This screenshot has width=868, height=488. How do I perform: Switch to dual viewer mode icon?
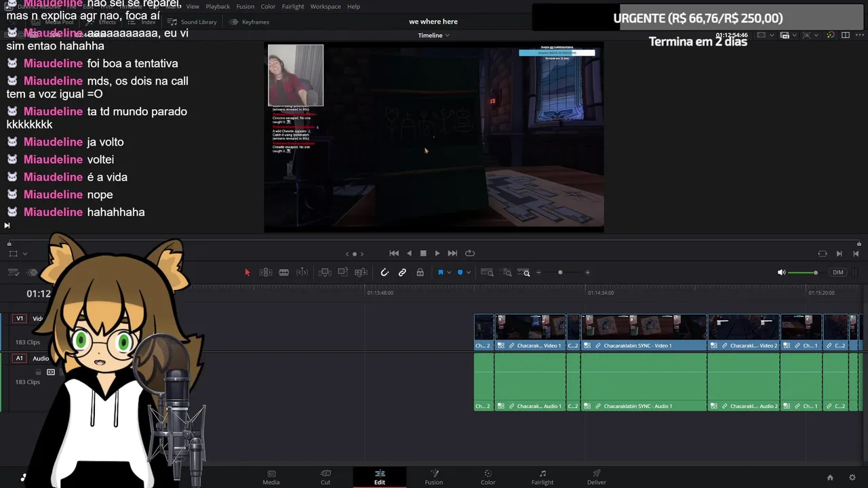tap(845, 35)
